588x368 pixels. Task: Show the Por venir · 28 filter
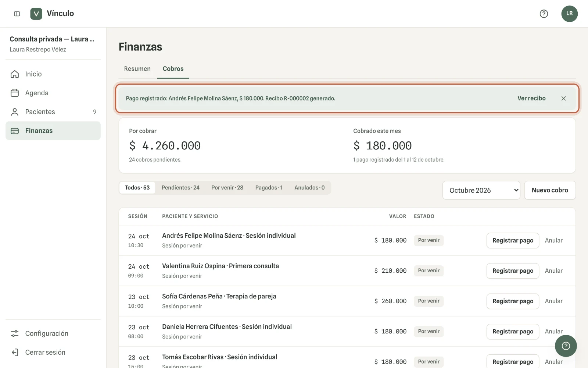pyautogui.click(x=227, y=188)
